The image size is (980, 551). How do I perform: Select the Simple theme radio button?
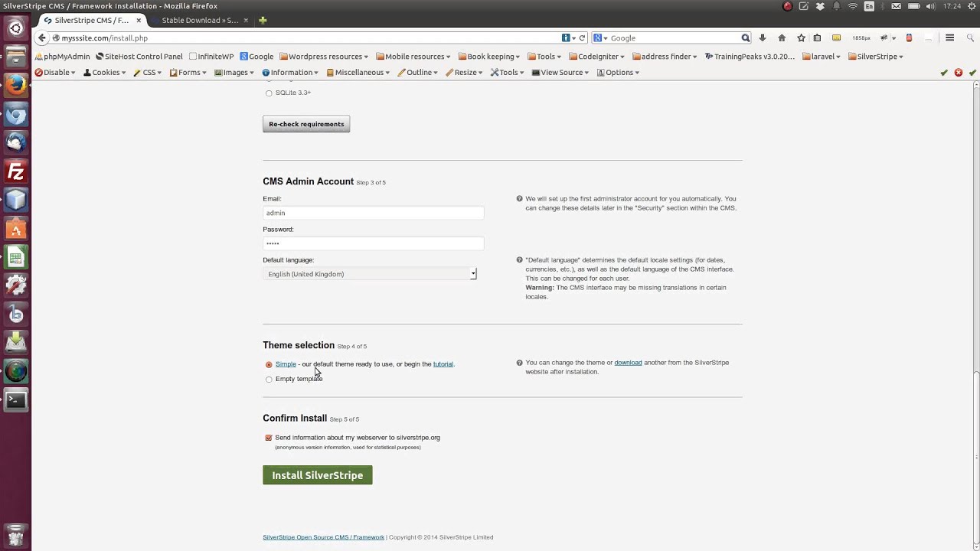(269, 365)
